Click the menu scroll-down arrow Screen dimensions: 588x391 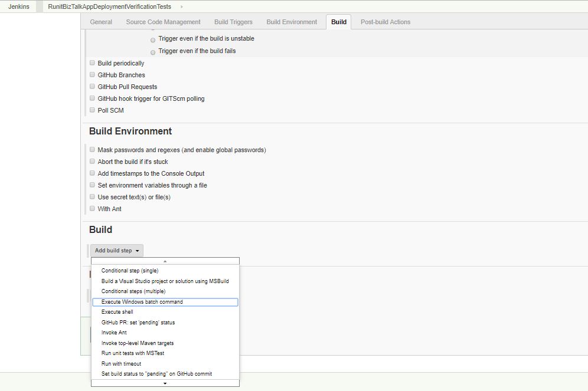pos(165,383)
